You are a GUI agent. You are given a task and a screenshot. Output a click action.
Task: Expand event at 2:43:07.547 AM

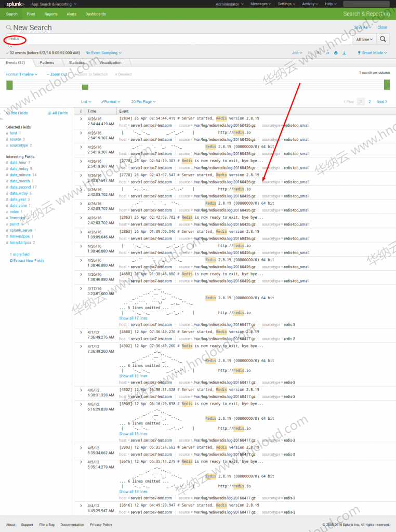pyautogui.click(x=81, y=176)
